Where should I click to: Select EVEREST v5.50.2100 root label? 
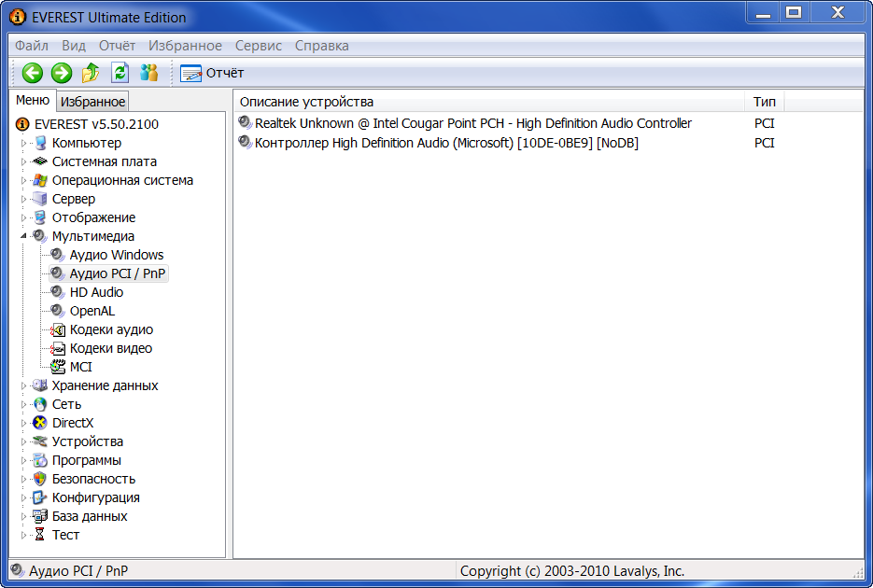coord(96,124)
